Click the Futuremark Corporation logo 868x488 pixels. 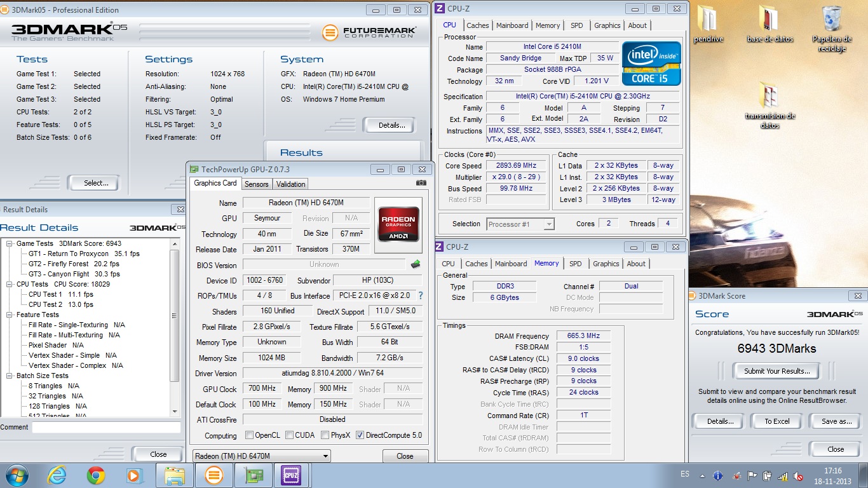(x=370, y=32)
